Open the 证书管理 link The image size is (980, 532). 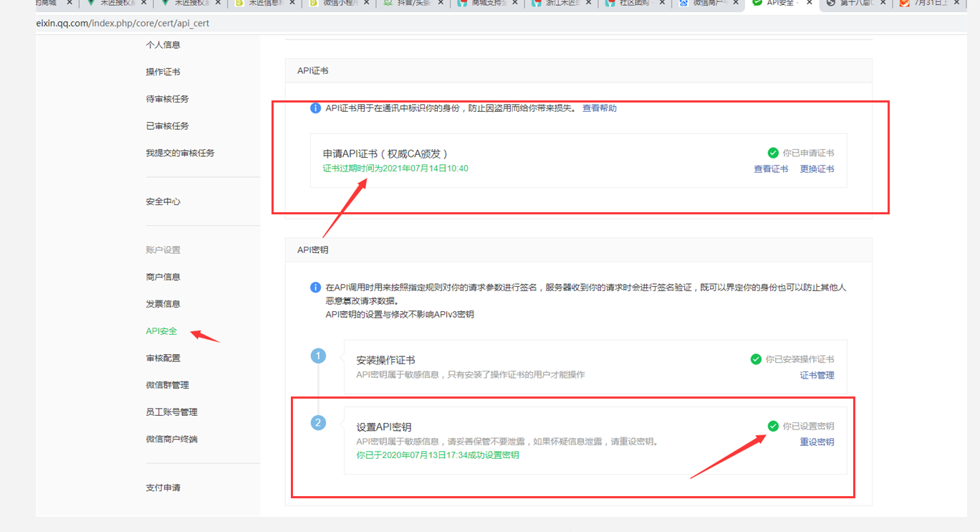point(817,375)
